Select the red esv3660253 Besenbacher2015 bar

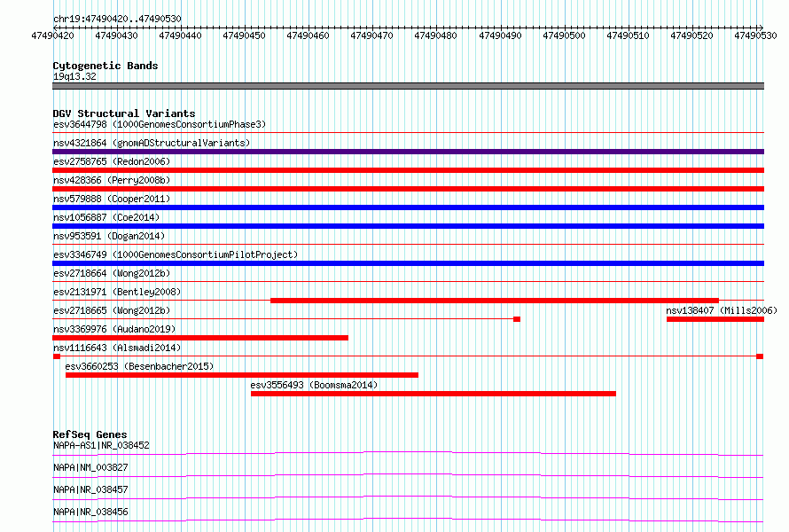(x=241, y=375)
